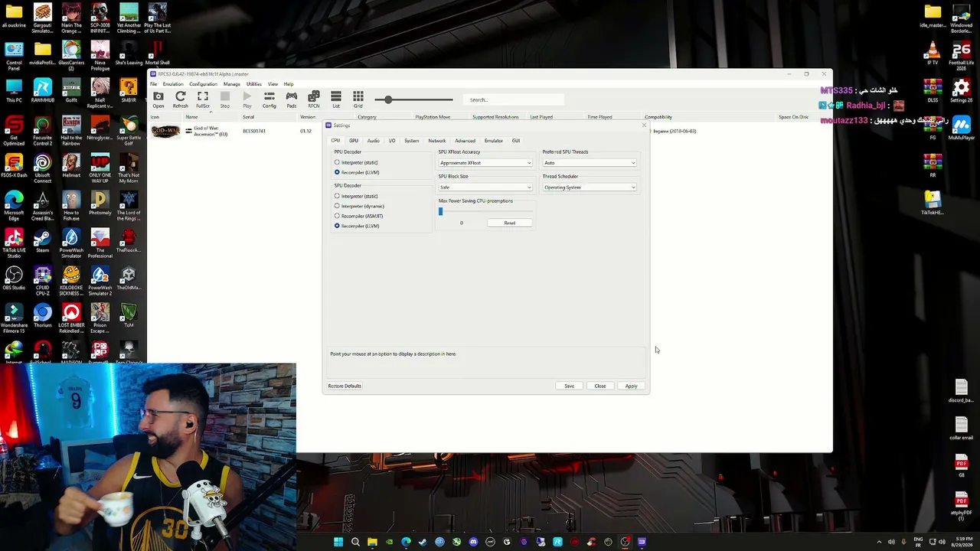The width and height of the screenshot is (980, 551).
Task: Open taskbar Search magnifier icon
Action: coord(355,542)
